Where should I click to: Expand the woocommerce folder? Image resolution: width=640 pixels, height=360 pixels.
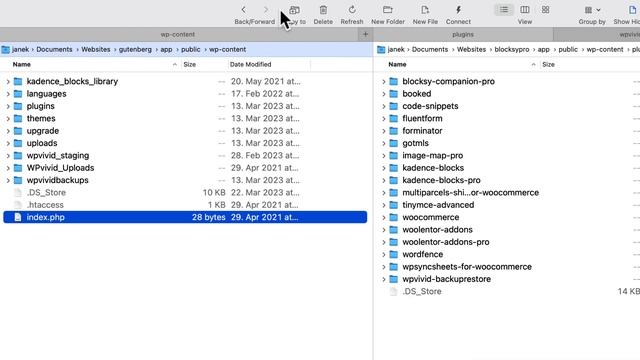click(x=384, y=218)
